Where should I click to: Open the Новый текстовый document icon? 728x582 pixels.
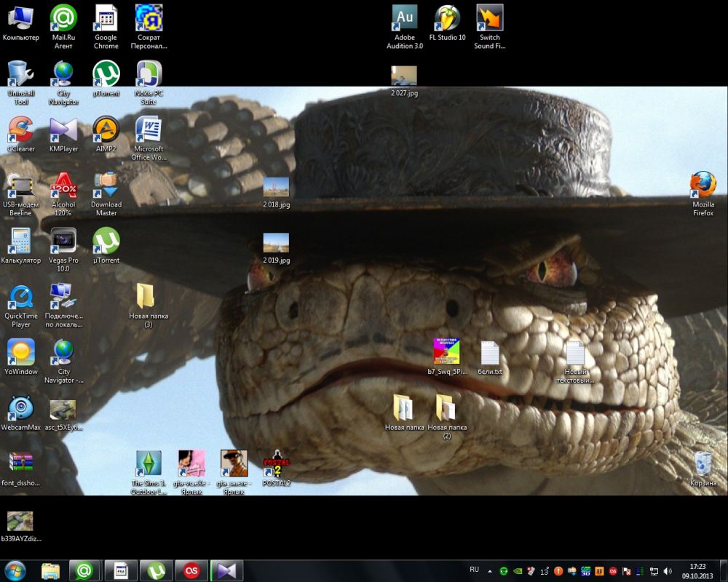pos(575,361)
